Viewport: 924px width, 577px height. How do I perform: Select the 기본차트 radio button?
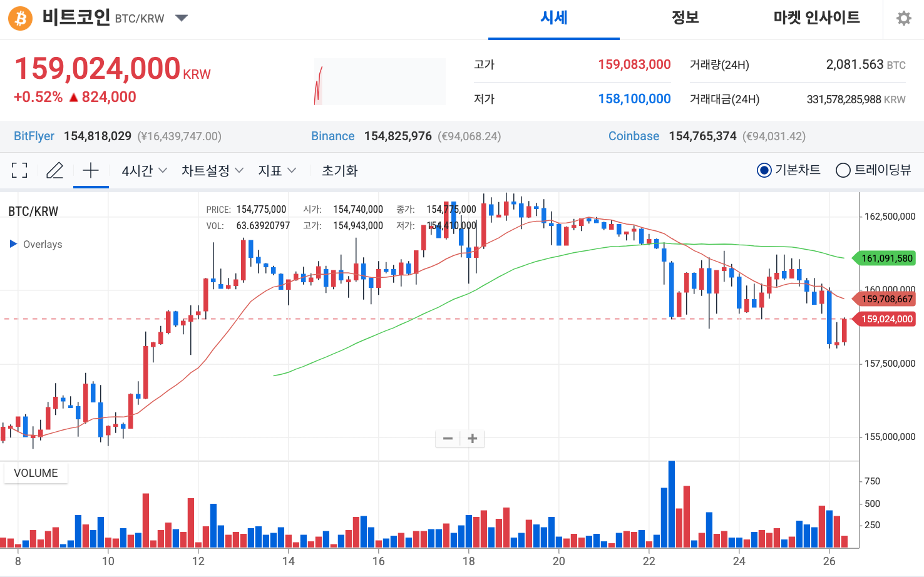(x=764, y=170)
